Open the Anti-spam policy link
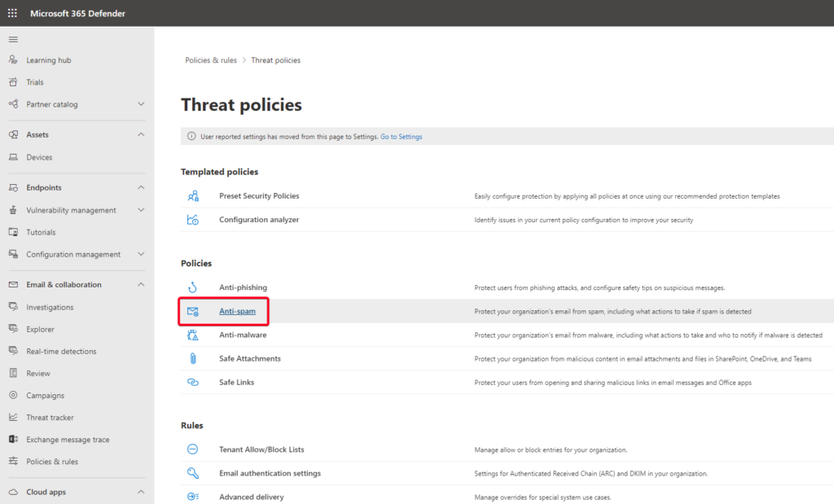 point(232,312)
